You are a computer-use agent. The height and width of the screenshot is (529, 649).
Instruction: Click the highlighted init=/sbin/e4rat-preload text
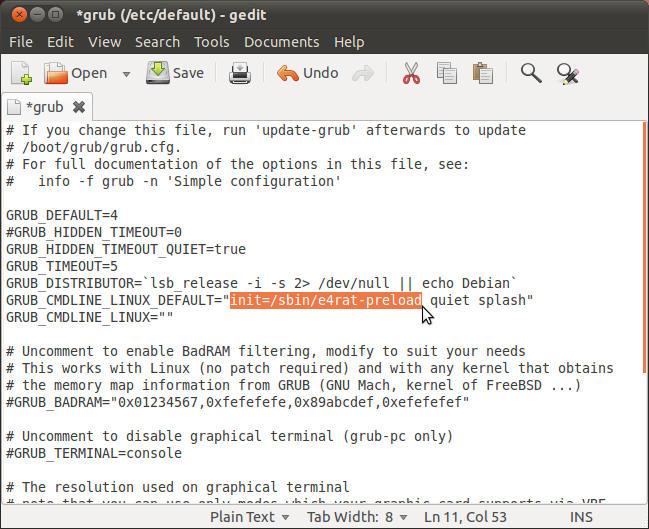coord(326,300)
